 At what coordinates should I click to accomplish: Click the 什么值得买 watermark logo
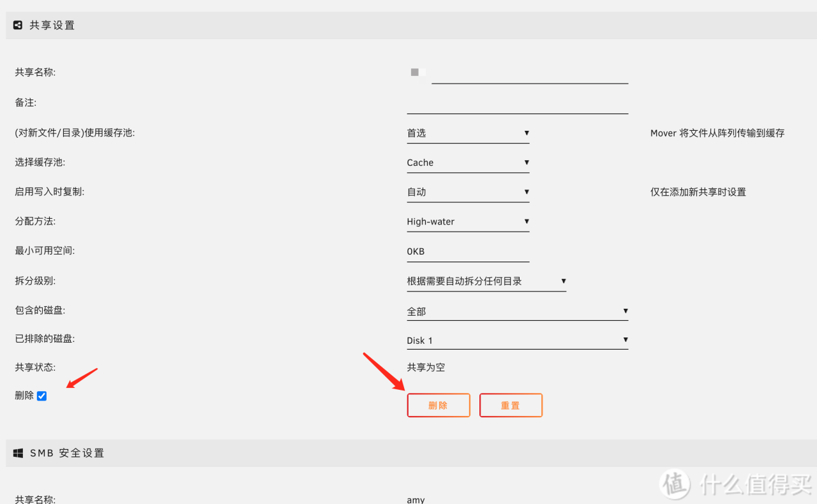click(x=675, y=485)
